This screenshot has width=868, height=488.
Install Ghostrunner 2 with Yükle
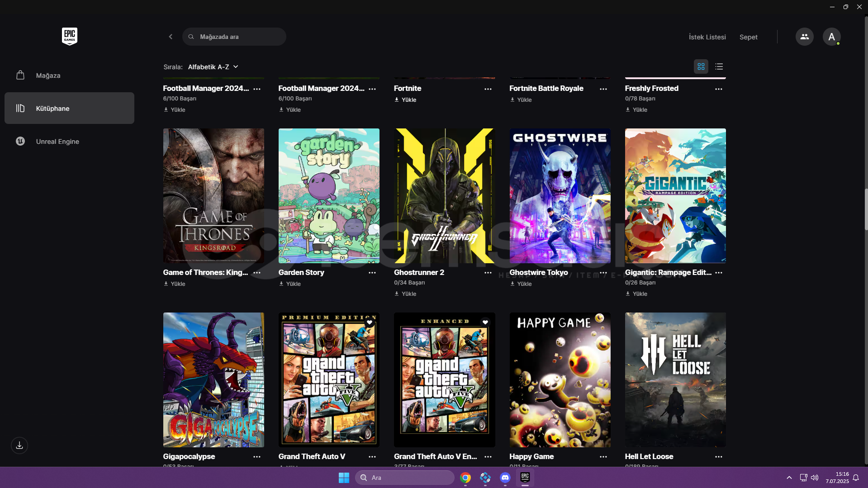(405, 294)
